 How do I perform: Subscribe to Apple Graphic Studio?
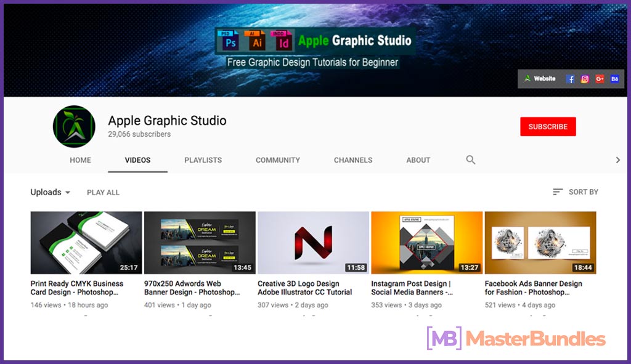[x=548, y=127]
